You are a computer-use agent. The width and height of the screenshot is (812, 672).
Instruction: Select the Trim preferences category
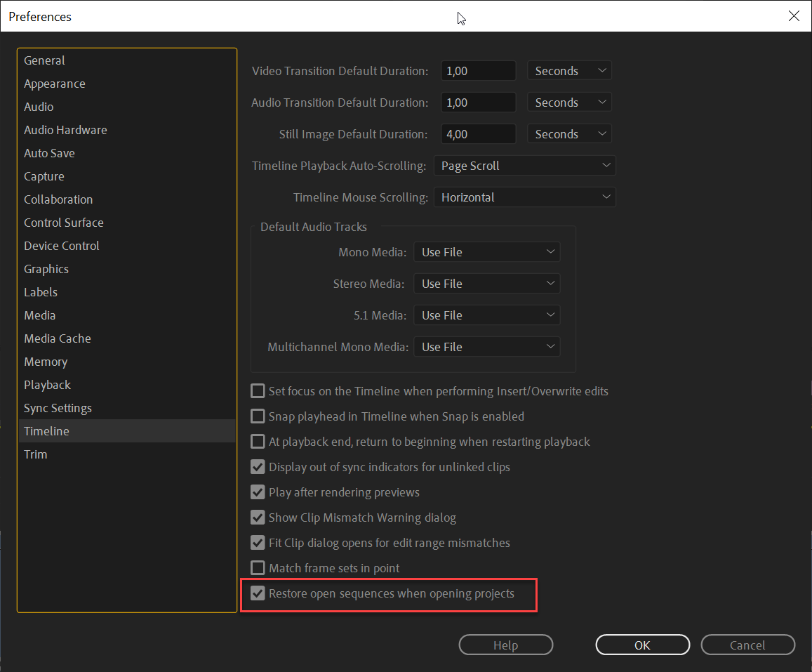(x=35, y=454)
